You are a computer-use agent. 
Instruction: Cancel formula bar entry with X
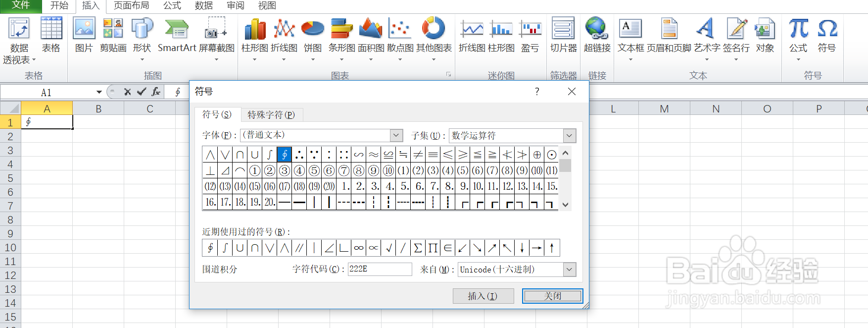127,92
